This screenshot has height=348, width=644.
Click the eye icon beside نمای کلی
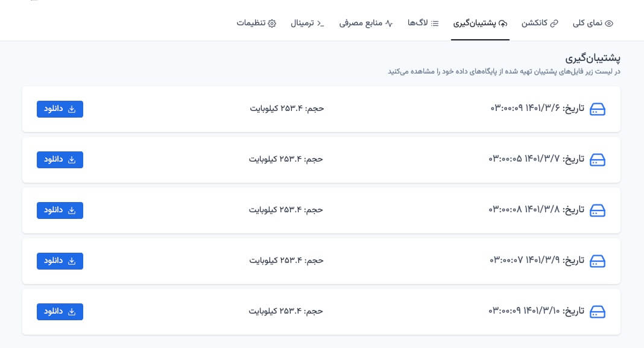[609, 23]
